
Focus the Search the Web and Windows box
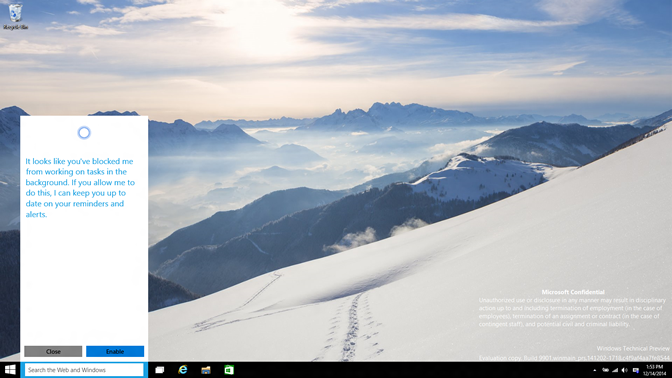[84, 370]
